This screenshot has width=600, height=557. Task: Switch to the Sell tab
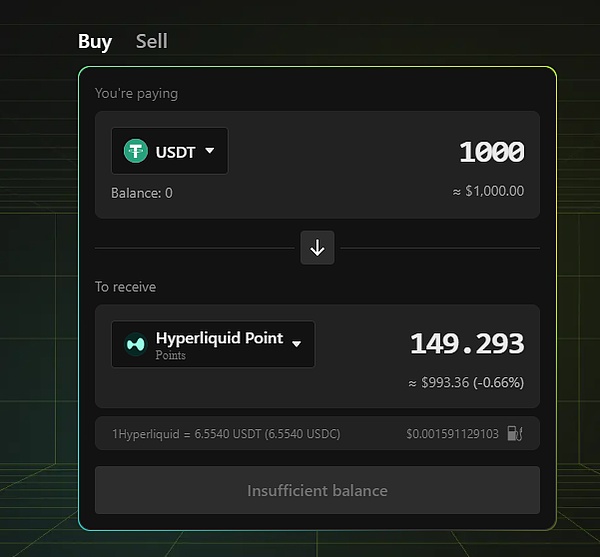[x=152, y=41]
